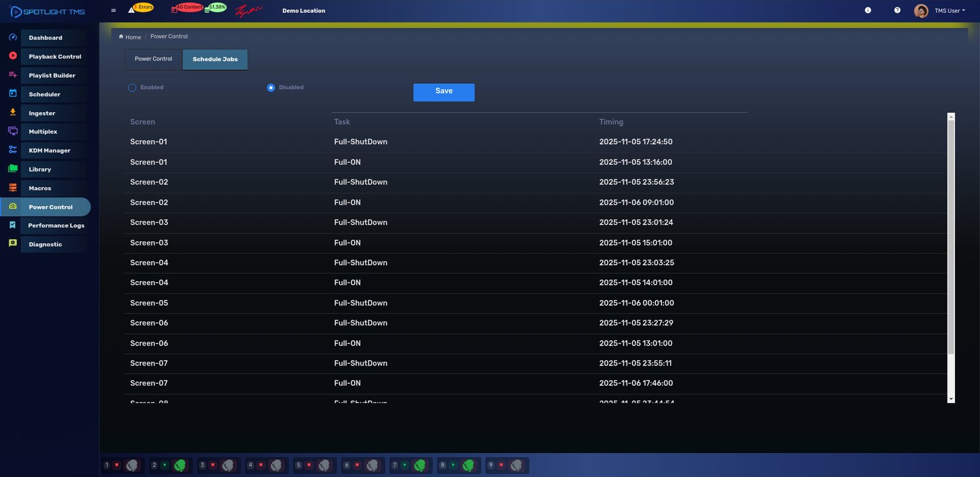Switch to the Power Control tab
Image resolution: width=980 pixels, height=477 pixels.
pyautogui.click(x=153, y=59)
